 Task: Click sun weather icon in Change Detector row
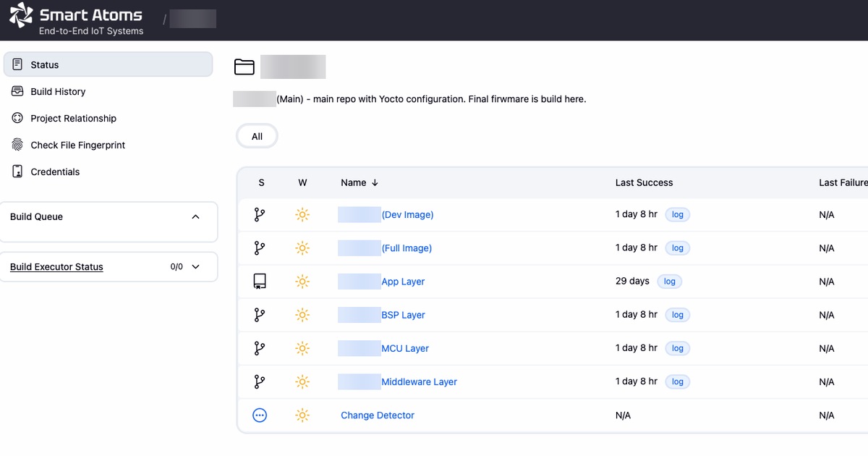(x=302, y=415)
